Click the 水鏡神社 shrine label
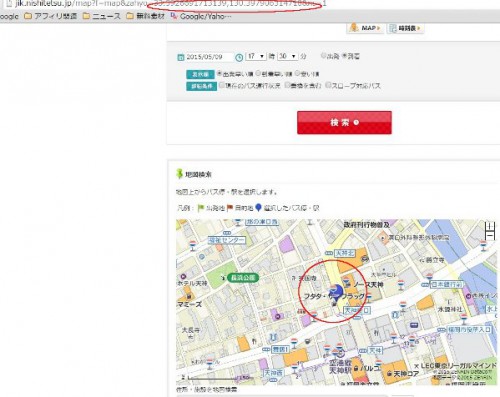Viewport: 500px width, 397px height. pos(449,309)
